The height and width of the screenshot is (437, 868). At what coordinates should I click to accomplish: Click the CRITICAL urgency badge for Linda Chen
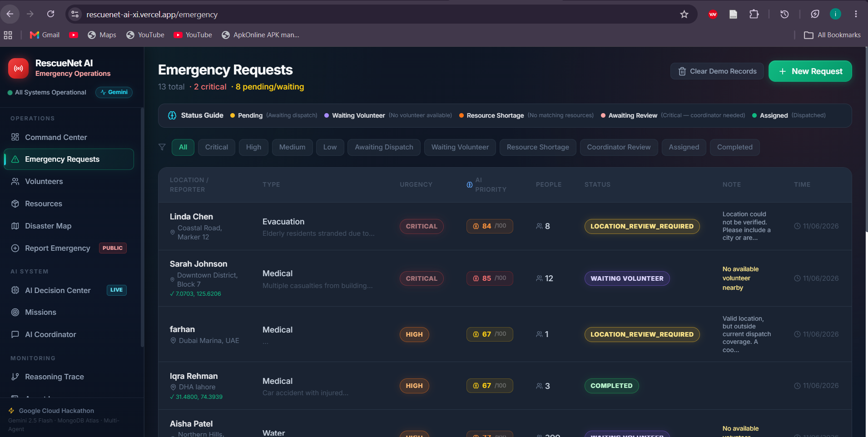422,226
